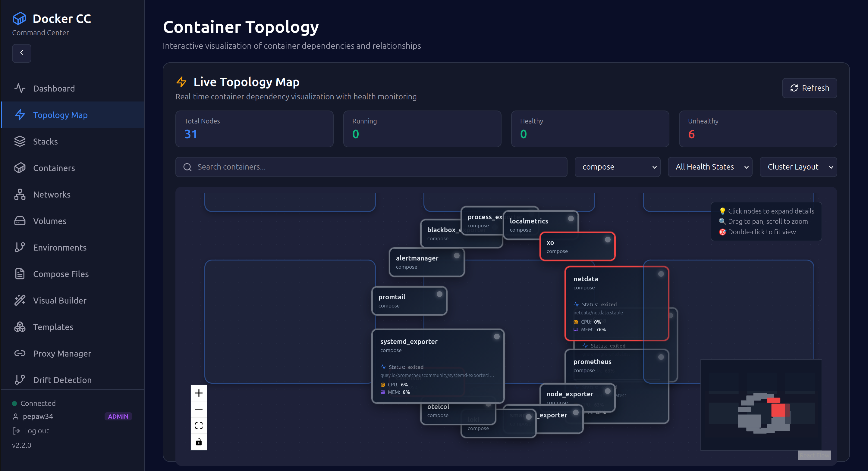Screen dimensions: 868x471
Task: Switch to the Dashboard view
Action: (x=54, y=88)
